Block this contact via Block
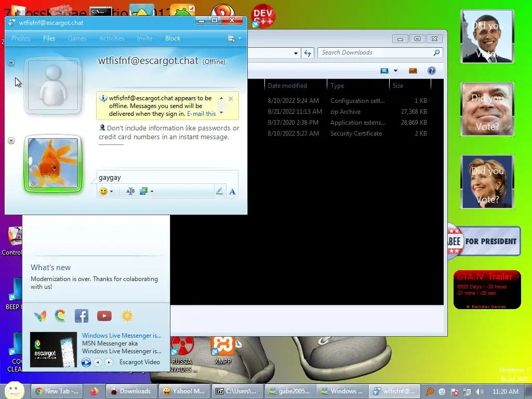This screenshot has width=532, height=399. 172,38
